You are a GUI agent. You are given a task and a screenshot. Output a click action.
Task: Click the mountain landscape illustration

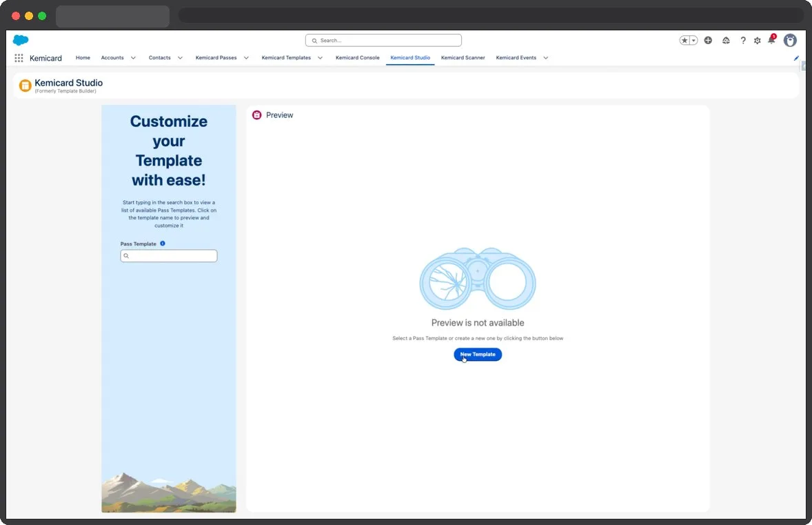[169, 492]
